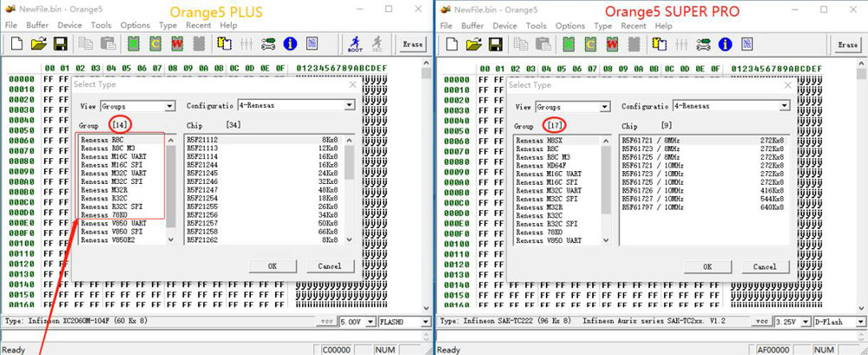Viewport: 868px width, 355px height.
Task: Click blue info icon in SUPER PRO toolbar
Action: [725, 43]
